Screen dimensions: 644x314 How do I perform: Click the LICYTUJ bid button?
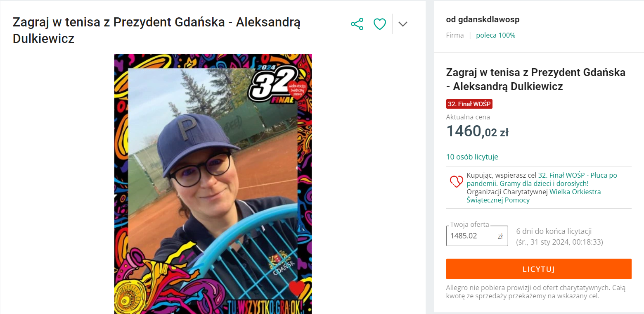539,269
